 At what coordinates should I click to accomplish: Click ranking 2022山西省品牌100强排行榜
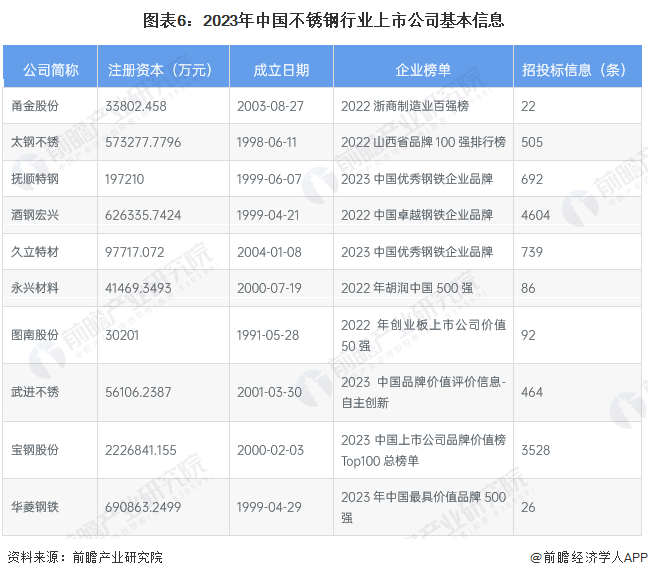(x=424, y=143)
